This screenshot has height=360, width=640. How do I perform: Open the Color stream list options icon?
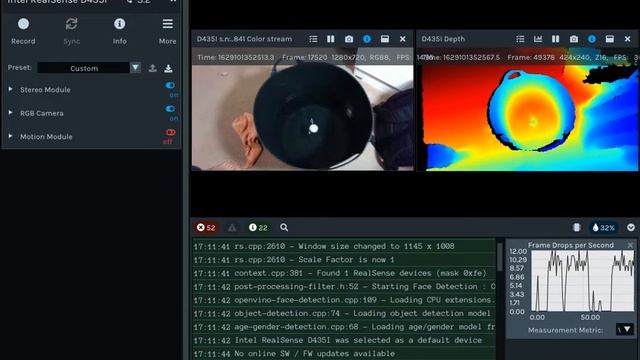[x=313, y=39]
